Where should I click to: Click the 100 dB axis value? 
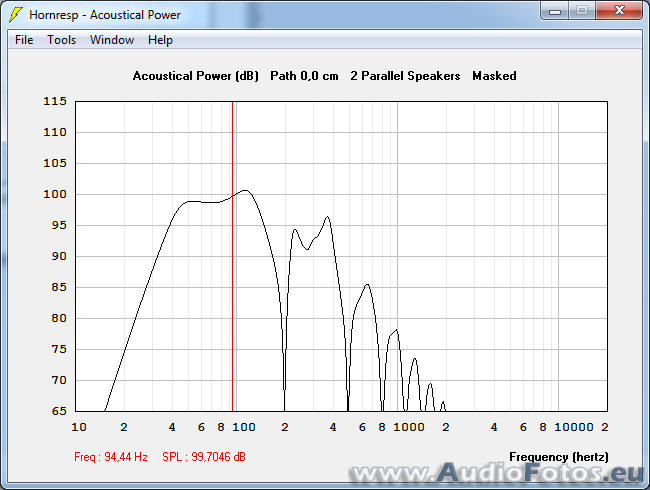coord(55,194)
